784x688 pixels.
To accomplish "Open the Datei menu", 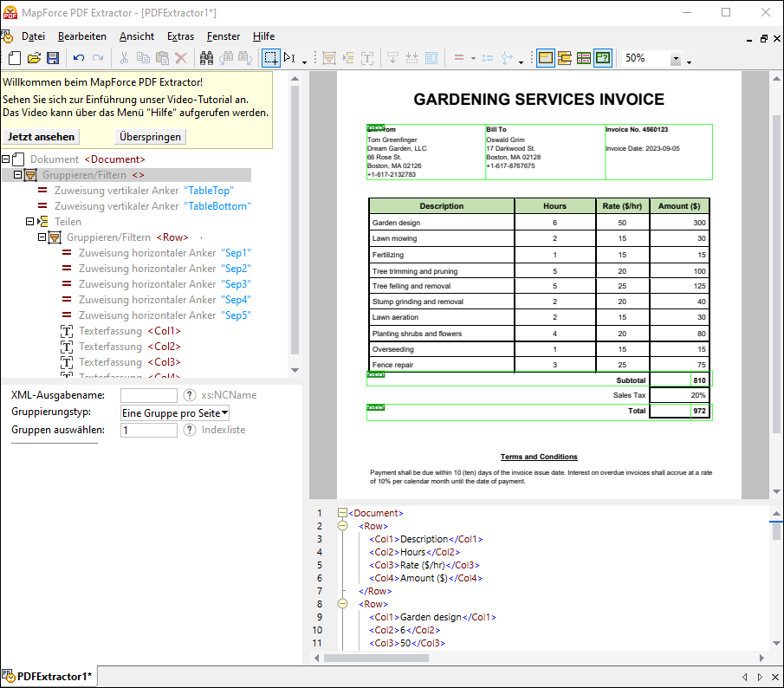I will pyautogui.click(x=33, y=36).
